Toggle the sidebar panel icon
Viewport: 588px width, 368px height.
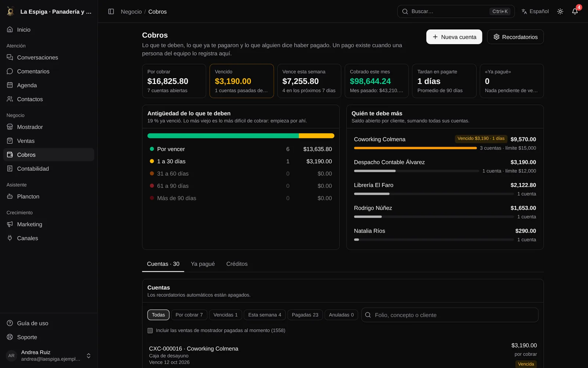pos(111,11)
